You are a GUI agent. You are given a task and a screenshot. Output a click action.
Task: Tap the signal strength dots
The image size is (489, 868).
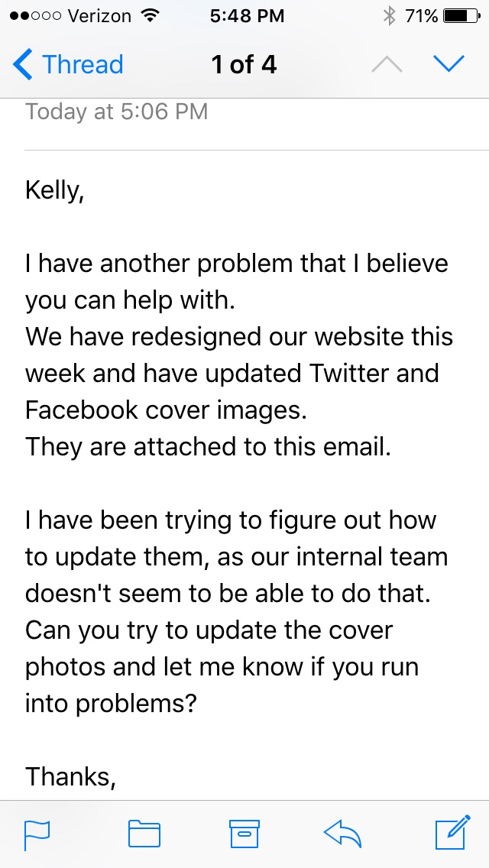[29, 15]
